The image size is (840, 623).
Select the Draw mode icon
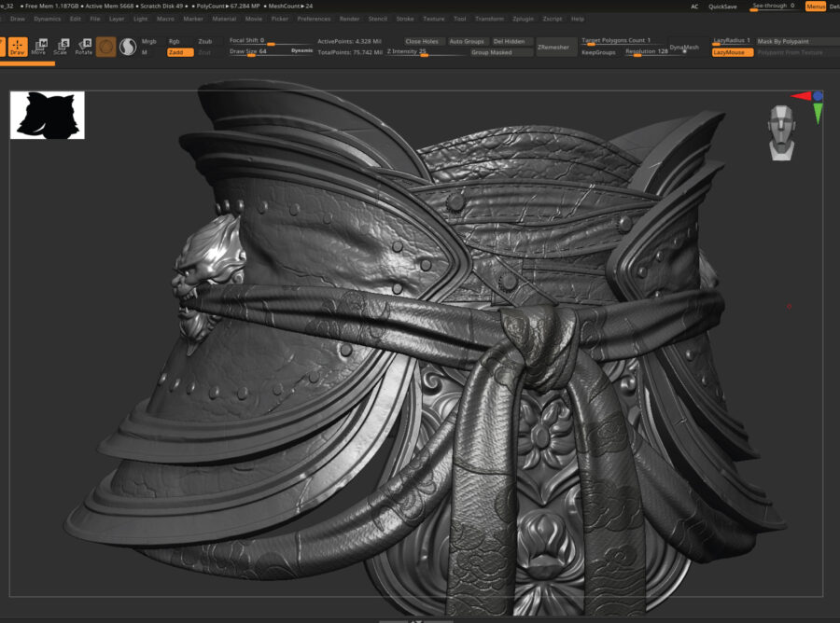point(18,47)
